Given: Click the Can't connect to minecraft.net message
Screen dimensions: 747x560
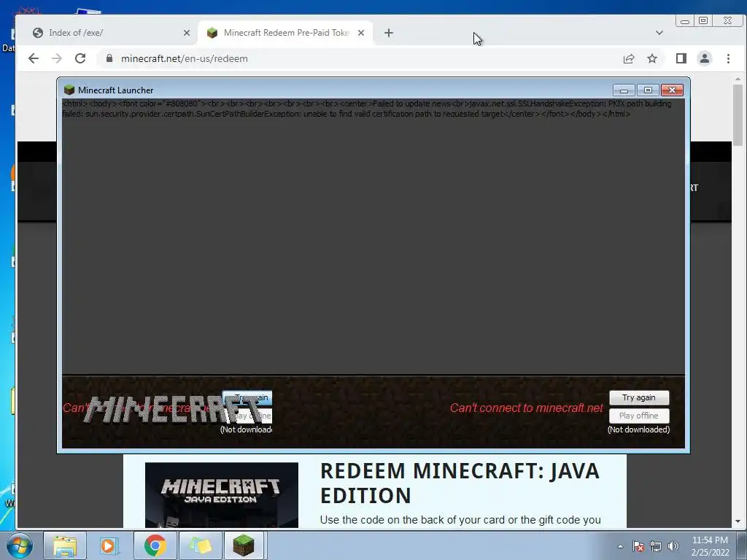Looking at the screenshot, I should click(x=527, y=408).
